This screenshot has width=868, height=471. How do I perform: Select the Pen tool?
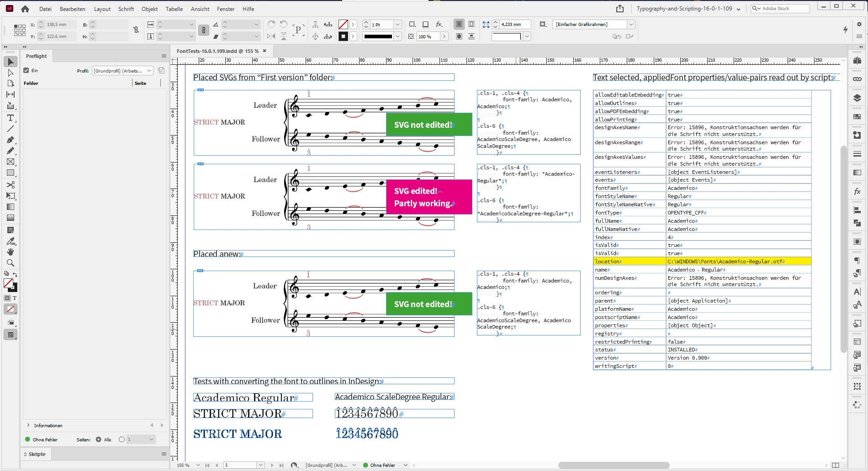(11, 140)
